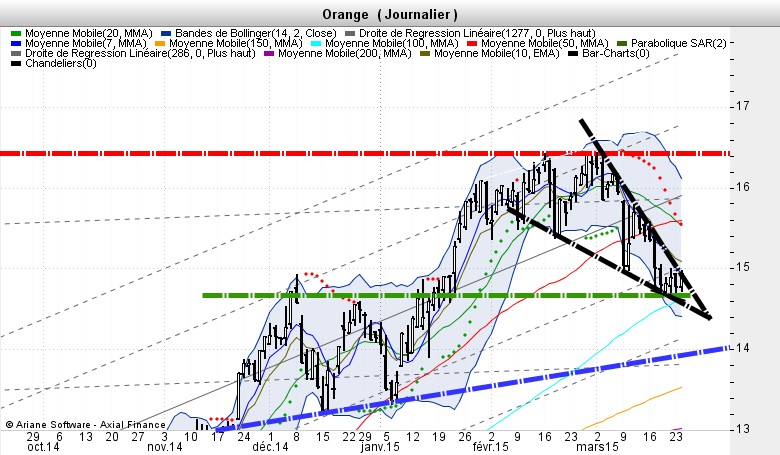Click the cyan Moyenne Mobile(100, MMA) swatch
The width and height of the screenshot is (780, 455).
(315, 44)
